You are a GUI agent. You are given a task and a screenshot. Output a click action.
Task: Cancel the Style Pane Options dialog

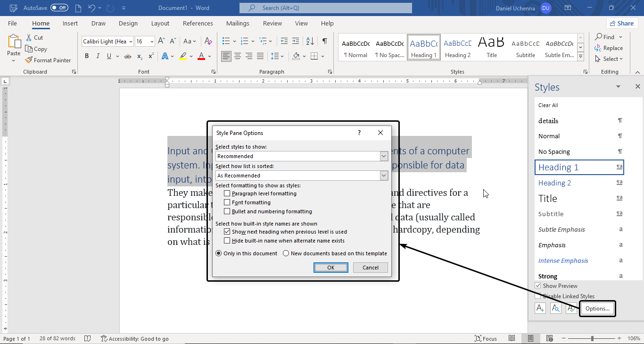370,268
